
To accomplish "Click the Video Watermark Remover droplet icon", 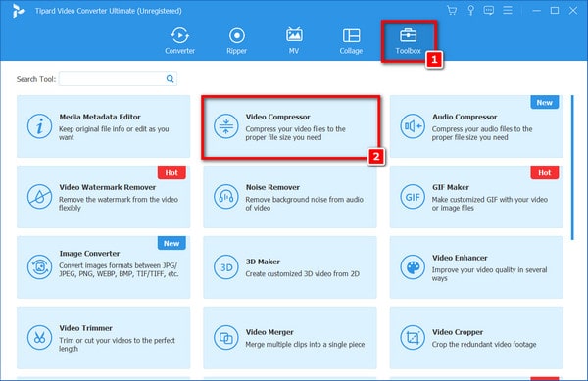I will 39,197.
